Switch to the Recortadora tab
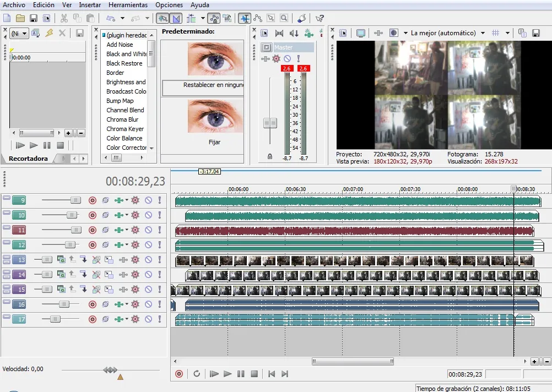Screen dimensions: 552x392 pos(28,159)
